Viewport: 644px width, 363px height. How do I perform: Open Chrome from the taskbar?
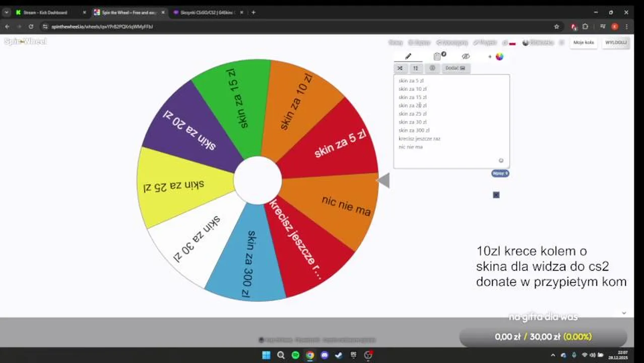309,355
